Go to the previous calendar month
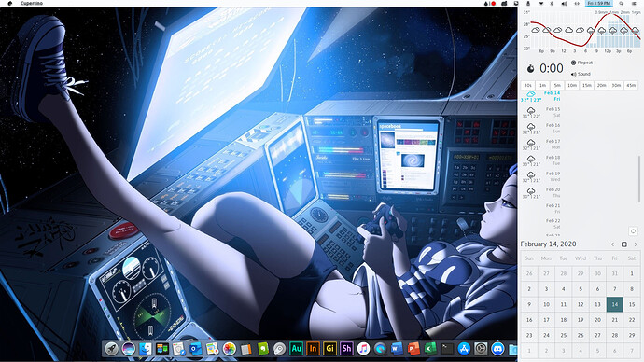Image resolution: width=644 pixels, height=362 pixels. point(613,244)
